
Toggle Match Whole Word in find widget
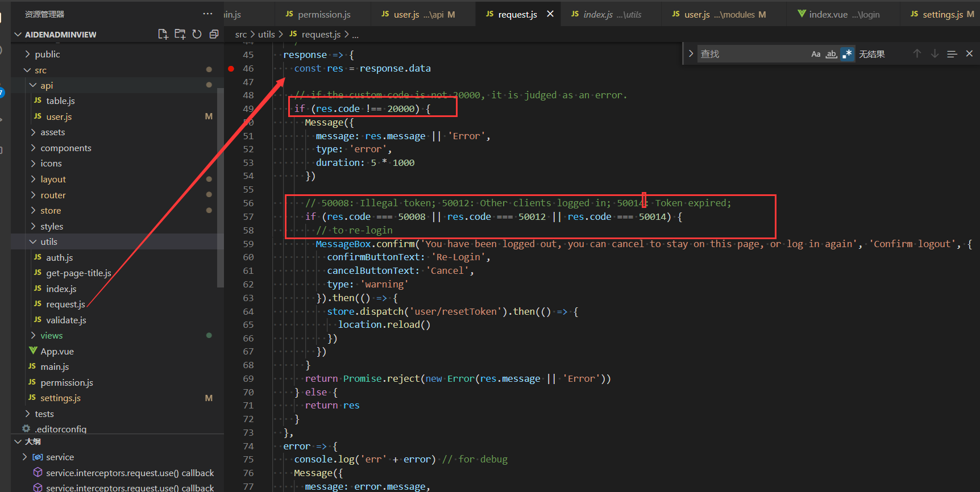[831, 54]
